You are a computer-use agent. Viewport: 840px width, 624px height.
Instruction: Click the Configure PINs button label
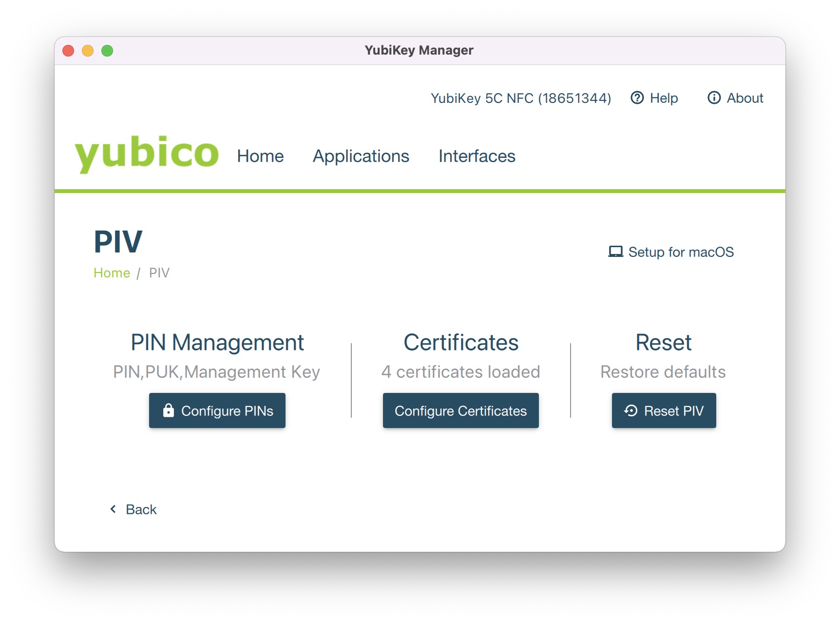[x=227, y=411]
